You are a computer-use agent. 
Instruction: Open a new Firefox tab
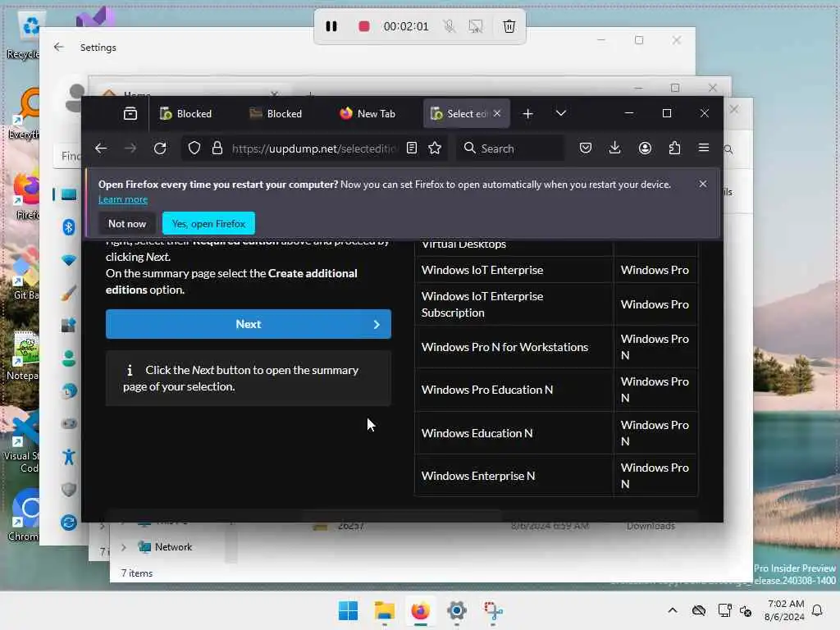[x=527, y=113]
